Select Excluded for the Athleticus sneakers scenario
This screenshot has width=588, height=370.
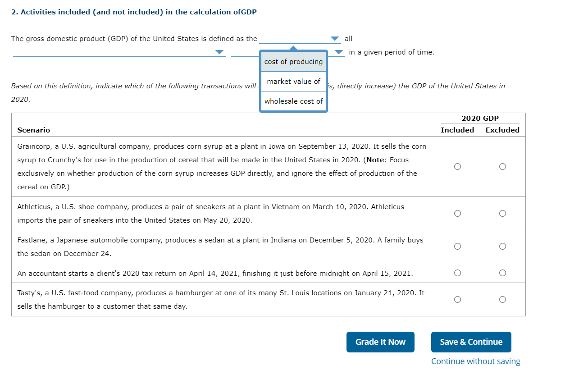coord(502,213)
